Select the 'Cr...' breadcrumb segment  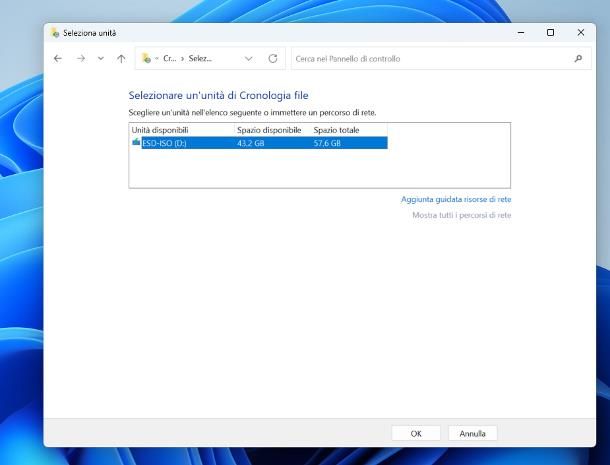coord(169,59)
